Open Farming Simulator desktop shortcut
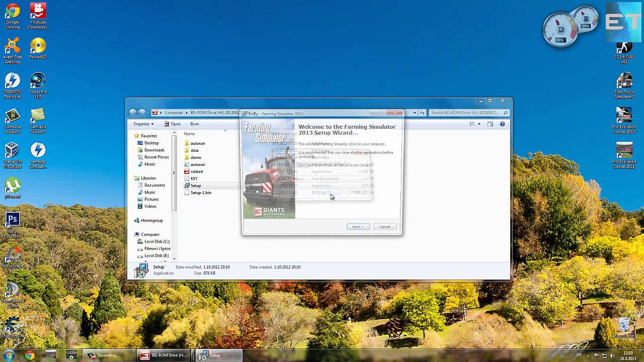 [x=38, y=155]
